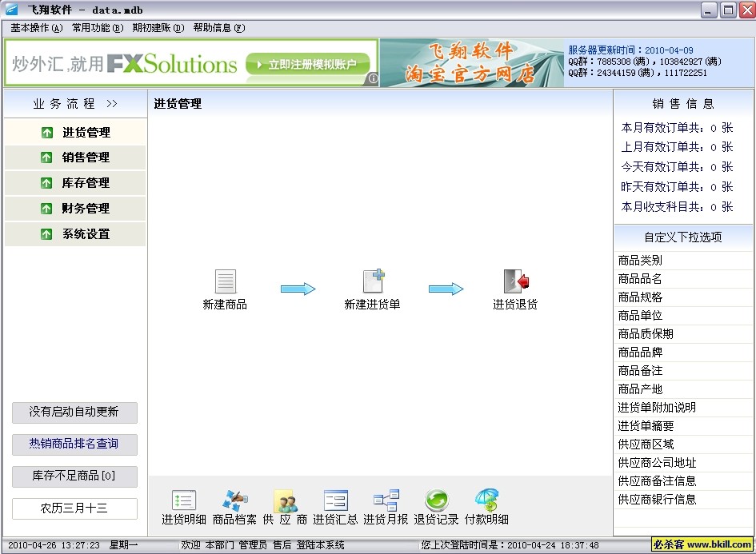Screen dimensions: 756x554
Task: Click the info icon on FXSolutions ad
Action: pos(373,78)
